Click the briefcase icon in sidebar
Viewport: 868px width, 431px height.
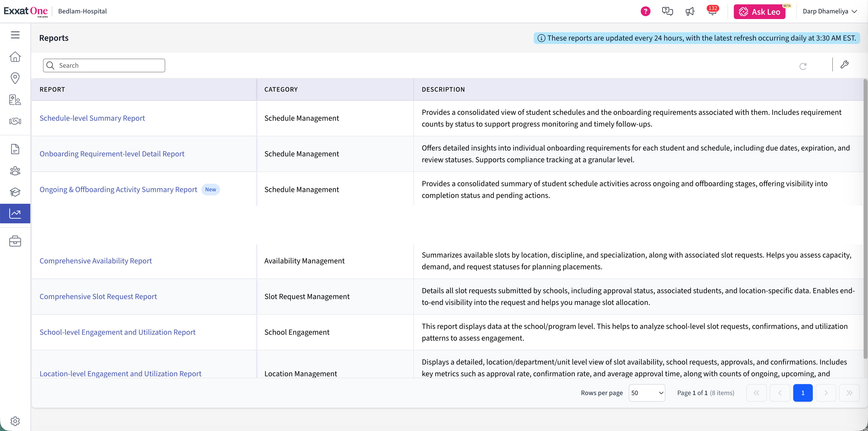click(15, 241)
